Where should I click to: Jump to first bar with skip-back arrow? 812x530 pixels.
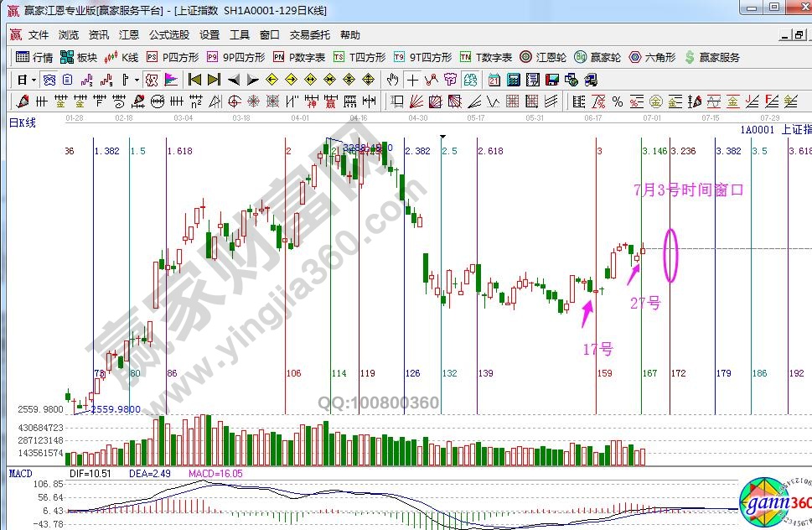[194, 81]
